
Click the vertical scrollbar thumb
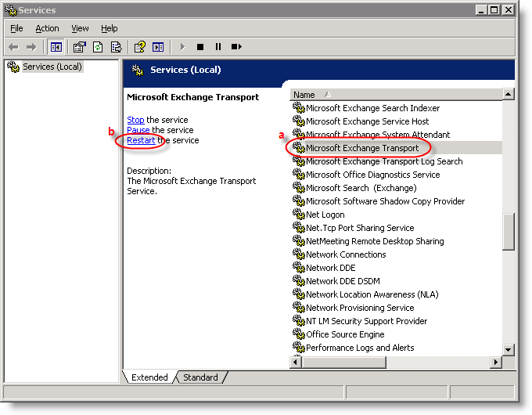pos(509,232)
